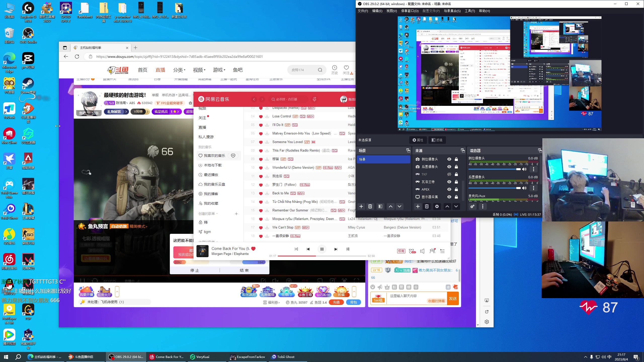Screen dimensions: 644x362
Task: Add a new playlist with plus icon
Action: pos(236,214)
